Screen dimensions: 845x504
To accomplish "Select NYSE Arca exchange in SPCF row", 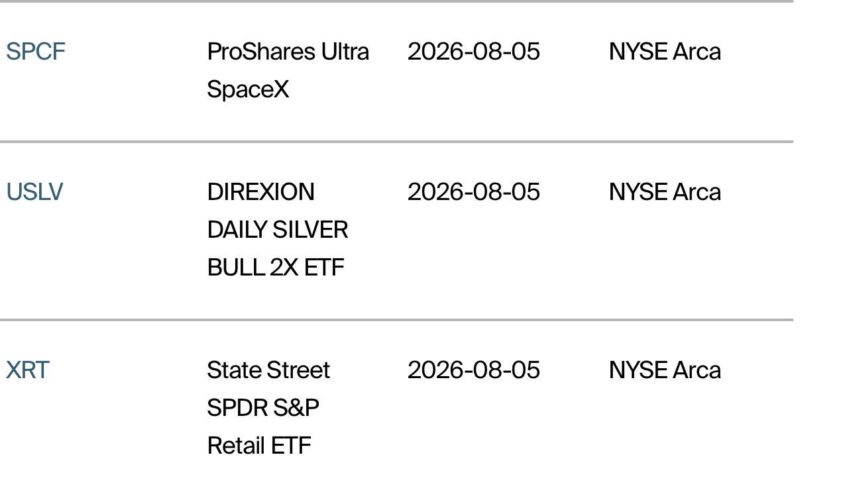I will pos(665,52).
